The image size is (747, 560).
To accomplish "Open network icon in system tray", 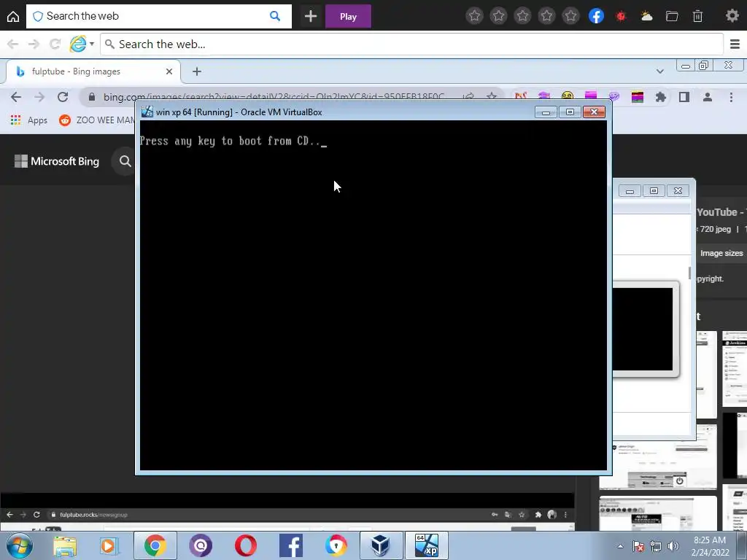I will pyautogui.click(x=656, y=547).
